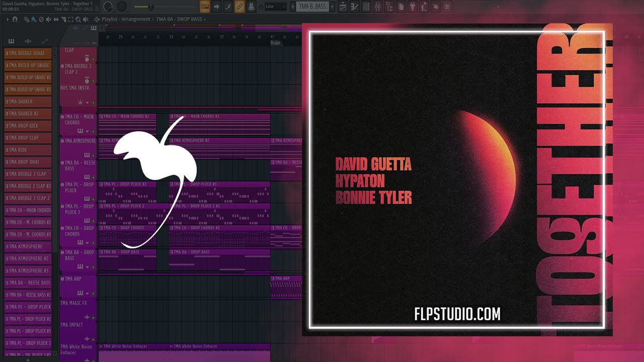
Task: Adjust the master pitch knob
Action: pos(122,7)
